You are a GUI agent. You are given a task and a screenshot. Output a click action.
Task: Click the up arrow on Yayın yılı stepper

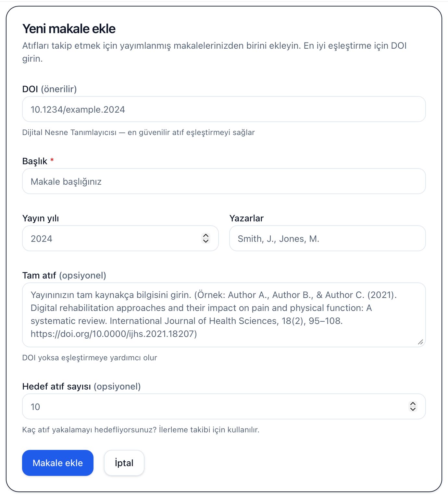(x=206, y=236)
